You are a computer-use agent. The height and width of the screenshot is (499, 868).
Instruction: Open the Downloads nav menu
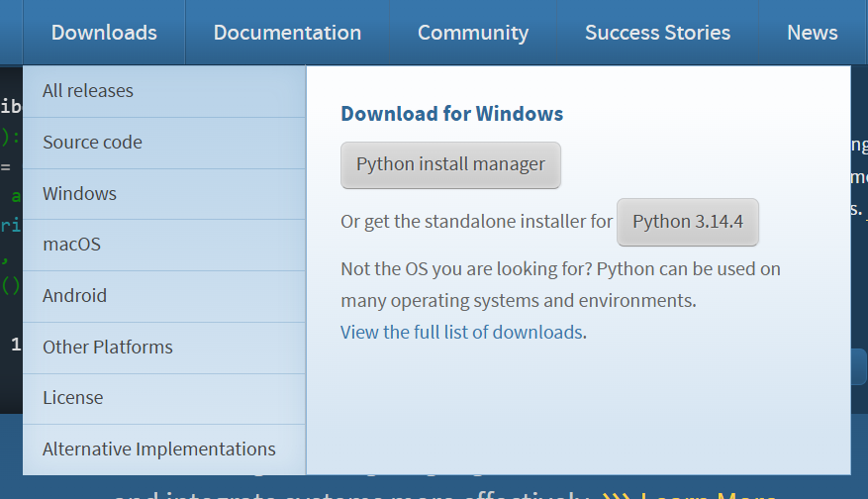104,32
